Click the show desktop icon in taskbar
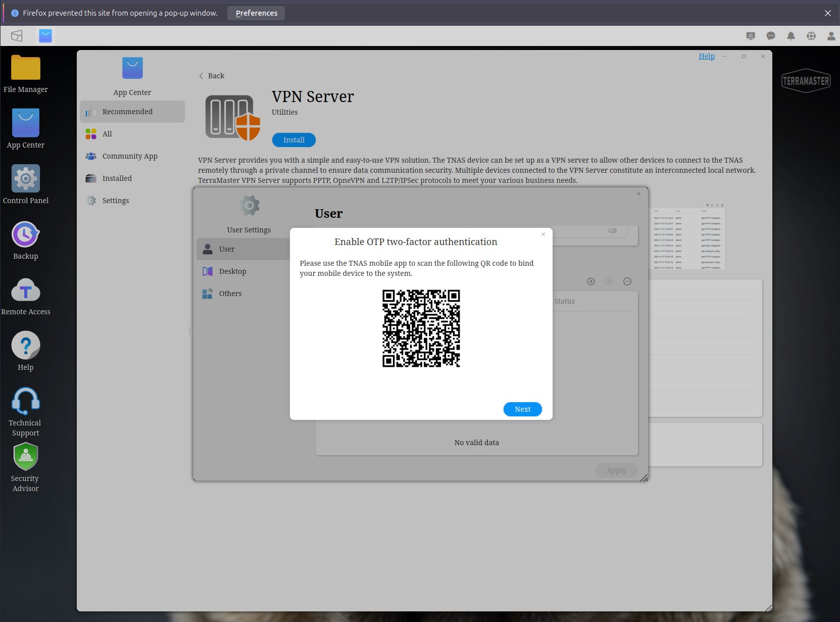Screen dimensions: 840x622 click(17, 35)
